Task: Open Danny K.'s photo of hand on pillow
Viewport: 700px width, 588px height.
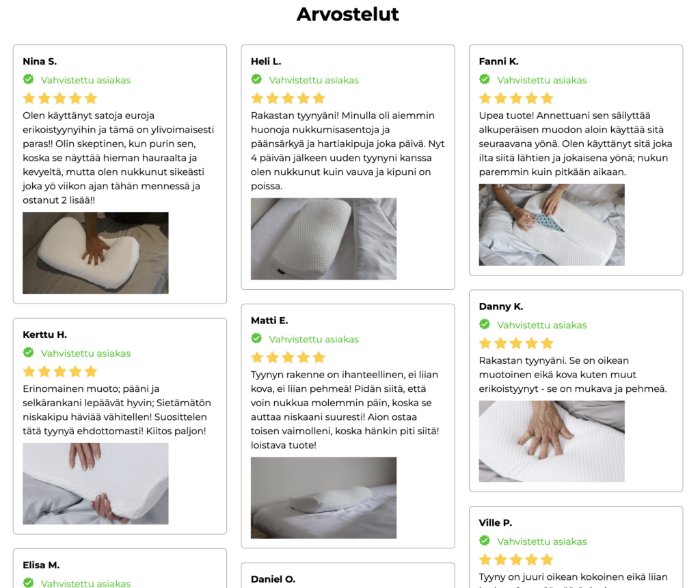Action: click(552, 441)
